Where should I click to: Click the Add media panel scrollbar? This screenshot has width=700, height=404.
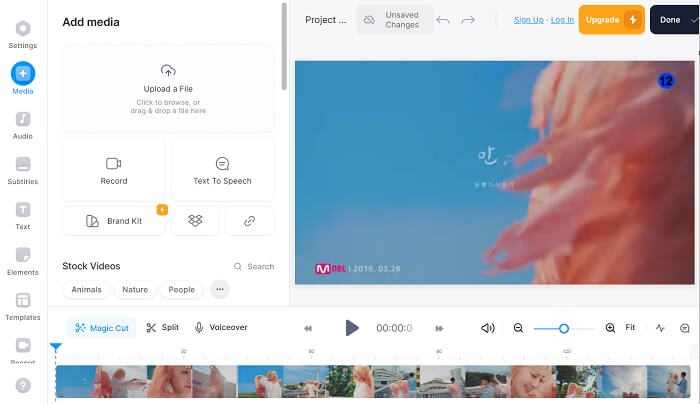(284, 46)
